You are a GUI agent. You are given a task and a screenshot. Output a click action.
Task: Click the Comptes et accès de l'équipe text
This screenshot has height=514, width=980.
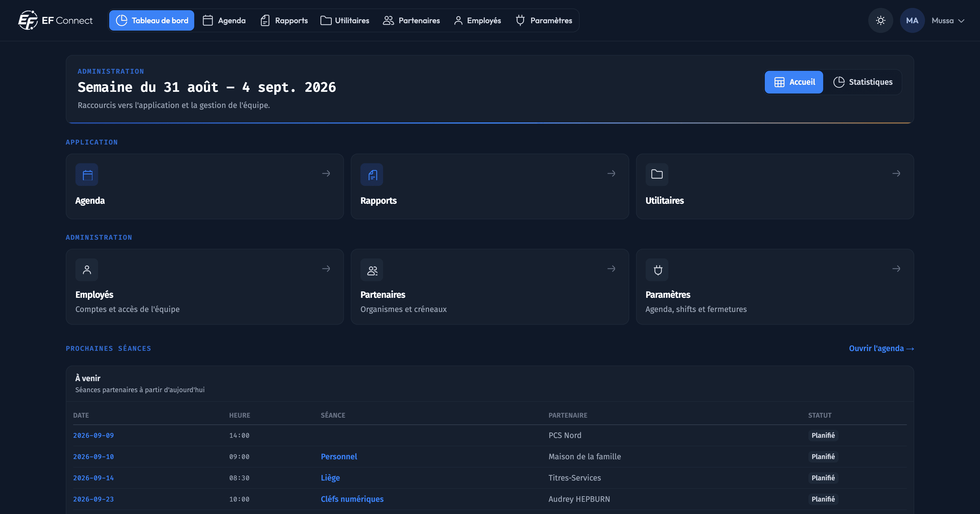127,309
